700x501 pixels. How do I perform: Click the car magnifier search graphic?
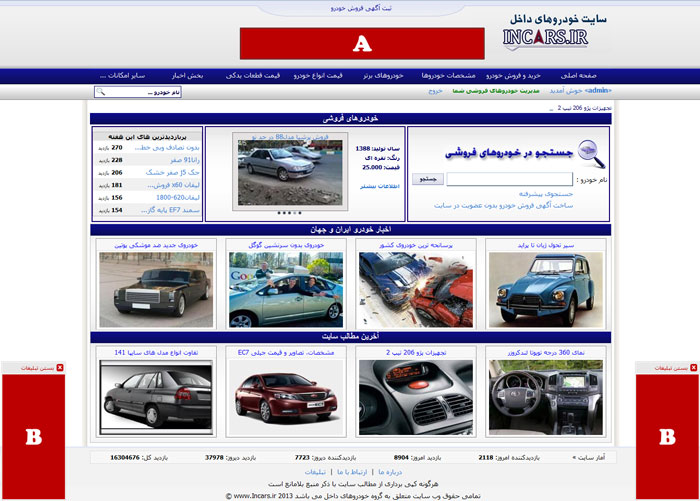592,154
